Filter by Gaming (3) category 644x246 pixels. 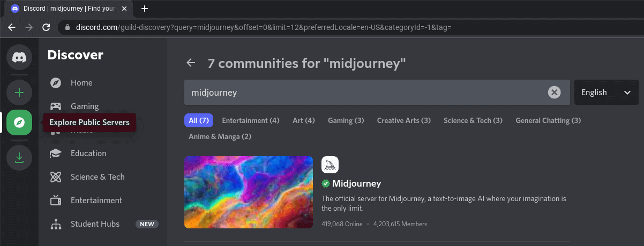(346, 120)
